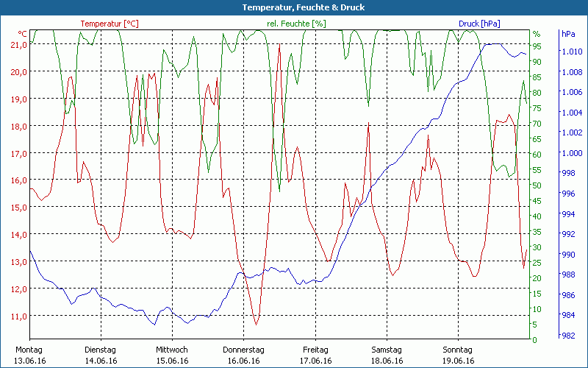This screenshot has width=588, height=368.
Task: Click the Montag day label
Action: 29,350
